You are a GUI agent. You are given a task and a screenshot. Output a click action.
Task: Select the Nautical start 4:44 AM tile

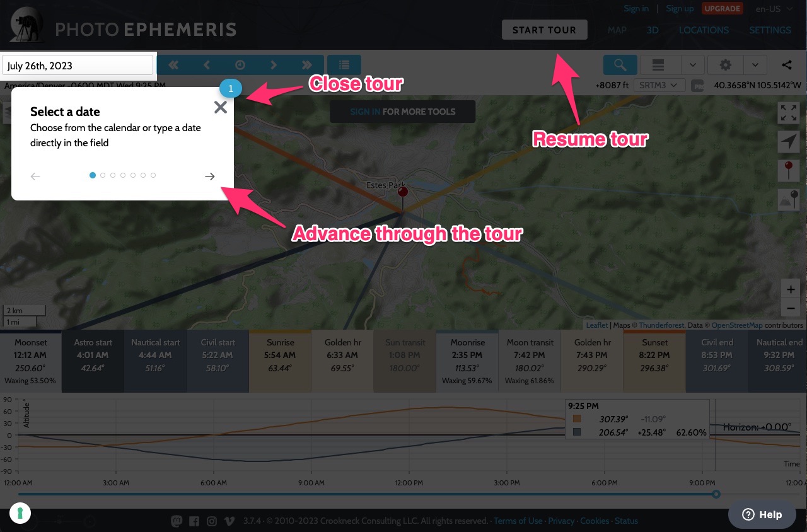155,361
